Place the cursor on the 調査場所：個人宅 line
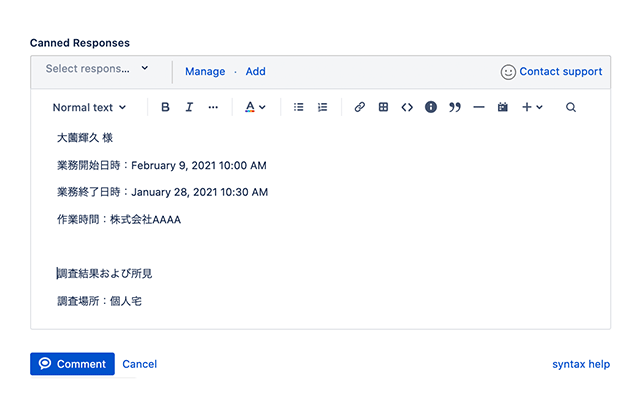The height and width of the screenshot is (400, 640). pos(99,301)
